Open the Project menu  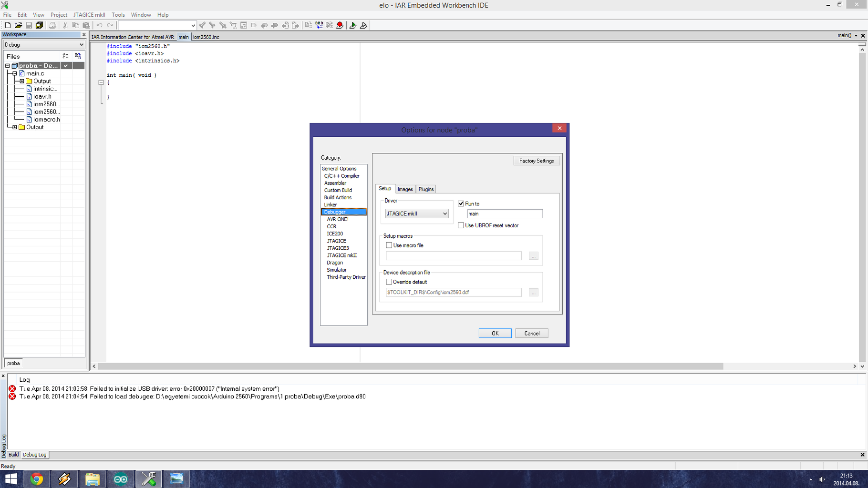click(59, 15)
